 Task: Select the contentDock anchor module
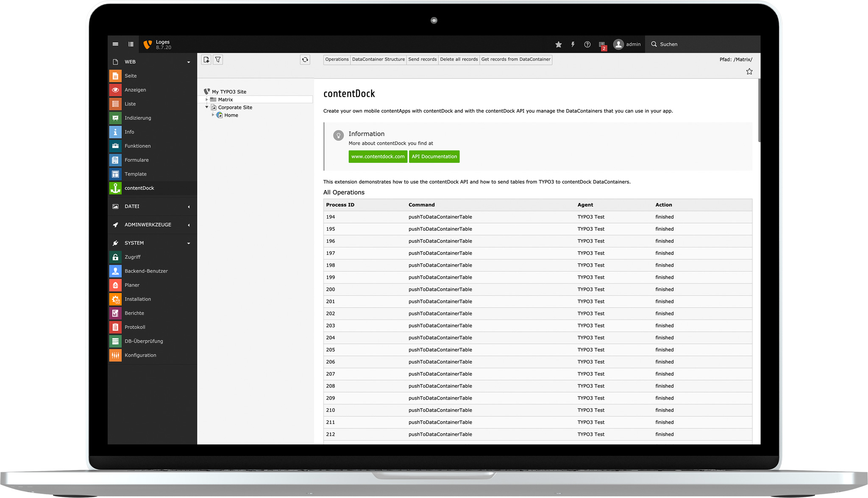tap(152, 188)
